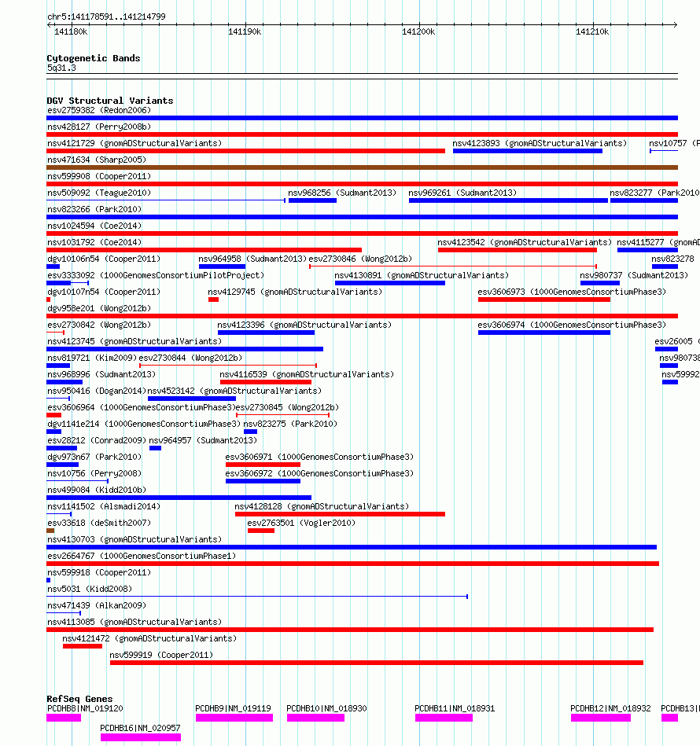The height and width of the screenshot is (746, 700).
Task: Open esv2664767 1000 Genomes Phase1 label
Action: coord(142,557)
